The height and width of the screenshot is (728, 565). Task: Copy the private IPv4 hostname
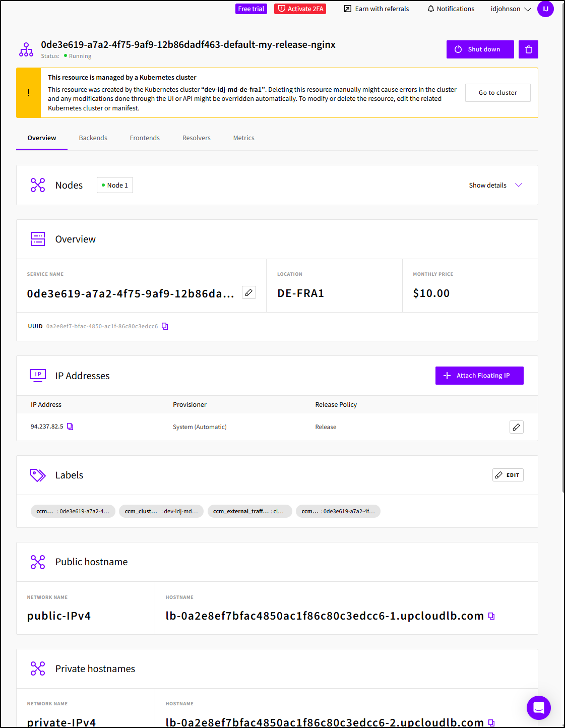[491, 722]
